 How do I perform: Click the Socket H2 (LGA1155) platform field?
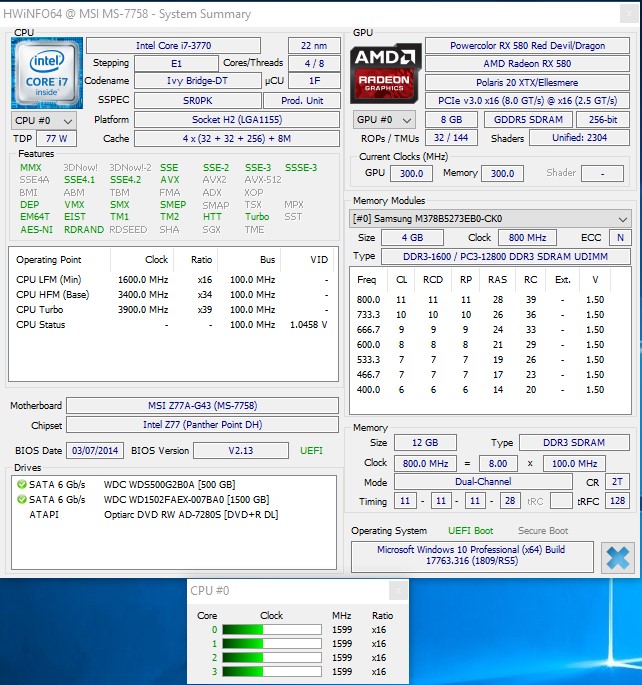click(237, 120)
